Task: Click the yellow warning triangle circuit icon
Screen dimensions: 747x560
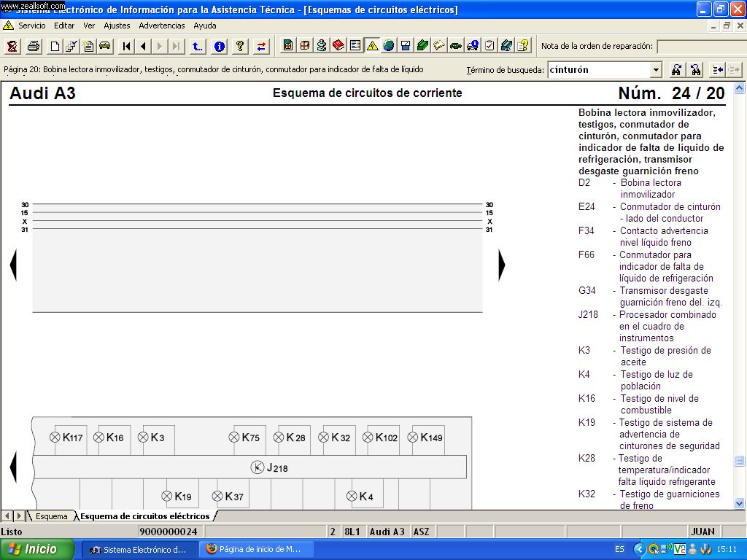Action: point(372,46)
